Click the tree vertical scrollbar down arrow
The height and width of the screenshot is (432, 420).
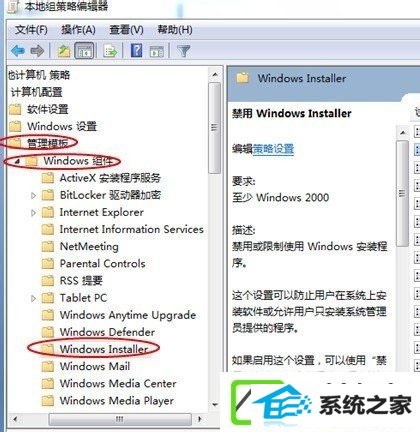point(215,405)
